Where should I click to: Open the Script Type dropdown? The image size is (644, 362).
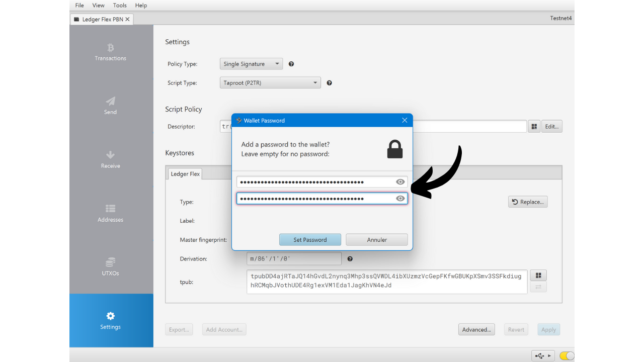tap(270, 83)
